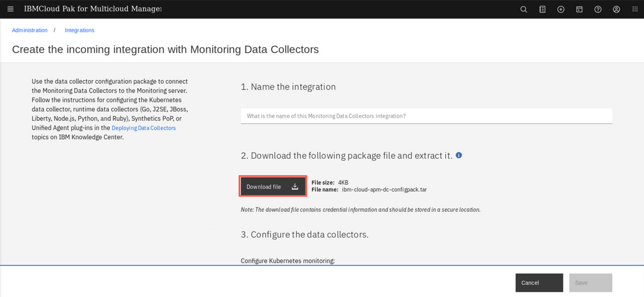
Task: Open the terminal window icon in header
Action: pyautogui.click(x=579, y=10)
